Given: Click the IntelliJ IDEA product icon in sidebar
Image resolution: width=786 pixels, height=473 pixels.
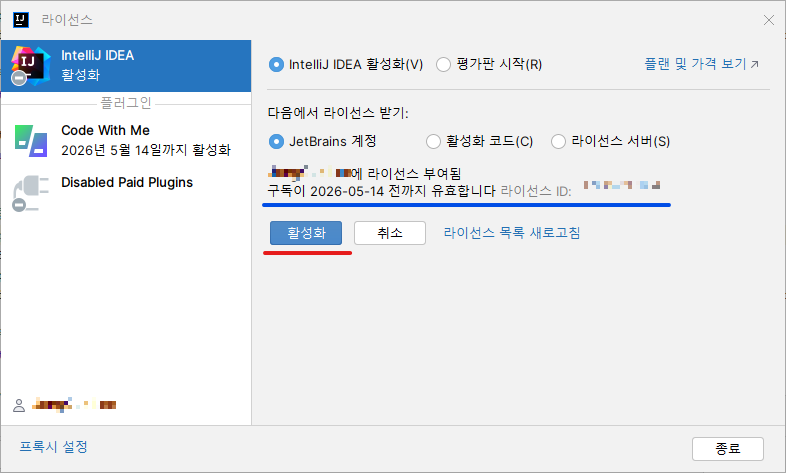Looking at the screenshot, I should click(31, 65).
